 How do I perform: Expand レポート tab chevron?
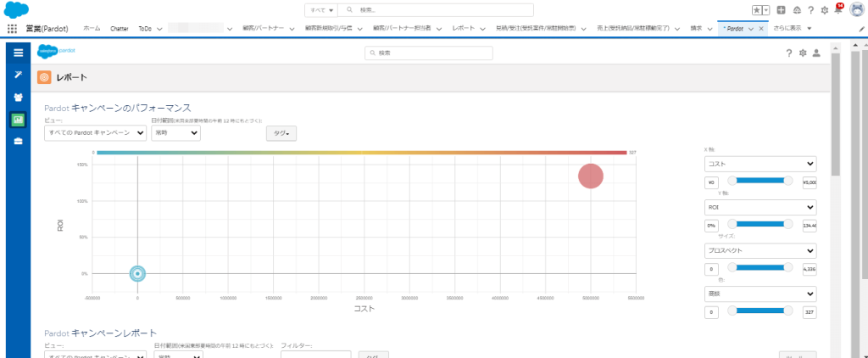(482, 29)
